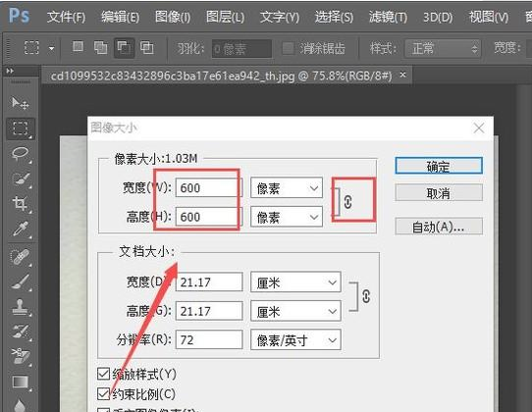The width and height of the screenshot is (532, 412).
Task: Click the 自动(A)... button
Action: click(439, 227)
